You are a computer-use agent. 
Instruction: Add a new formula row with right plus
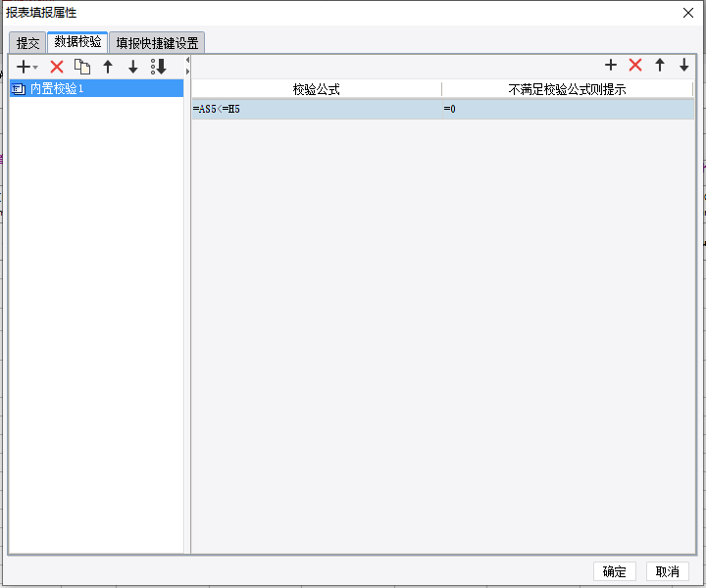[x=611, y=66]
